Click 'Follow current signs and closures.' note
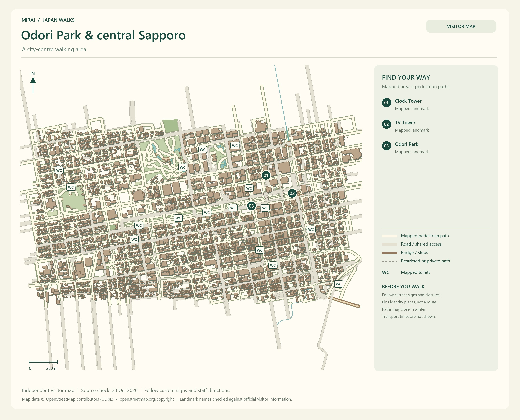This screenshot has height=420, width=520. [411, 295]
